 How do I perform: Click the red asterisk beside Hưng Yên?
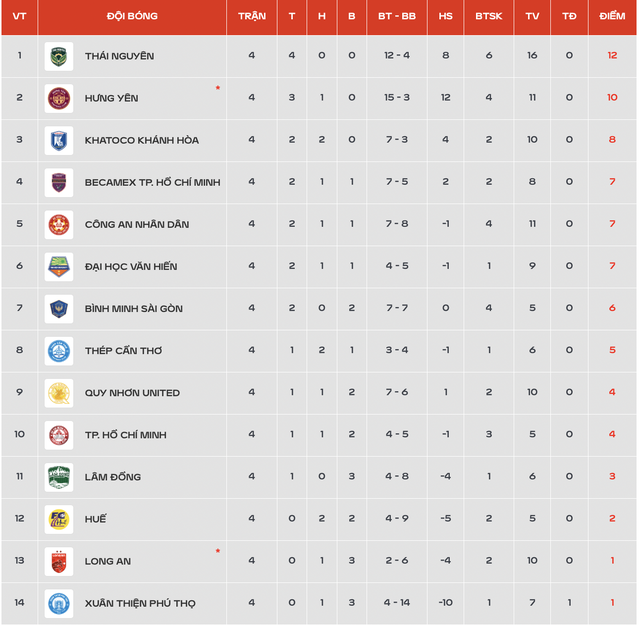(x=218, y=88)
